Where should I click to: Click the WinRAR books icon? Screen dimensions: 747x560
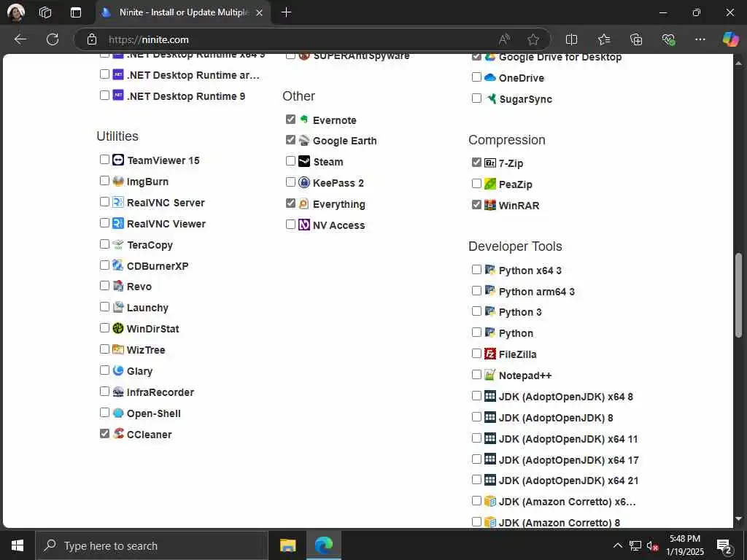tap(490, 205)
